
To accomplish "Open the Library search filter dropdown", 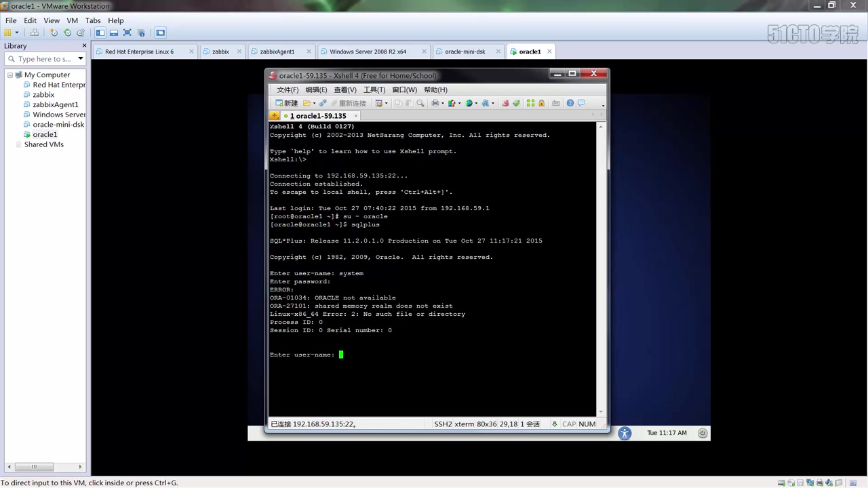I will tap(80, 59).
